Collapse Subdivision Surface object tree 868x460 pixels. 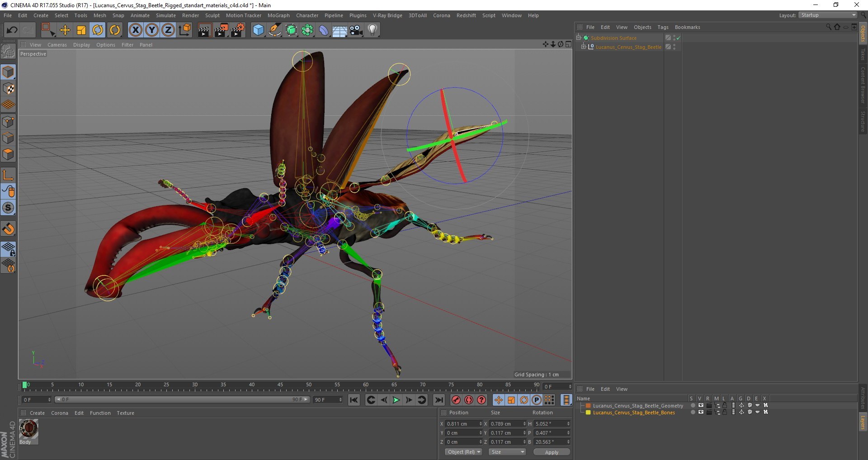(x=578, y=38)
